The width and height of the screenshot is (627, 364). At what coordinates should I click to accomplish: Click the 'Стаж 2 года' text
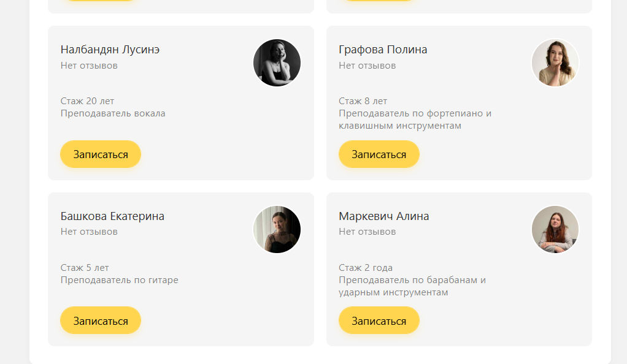click(366, 268)
